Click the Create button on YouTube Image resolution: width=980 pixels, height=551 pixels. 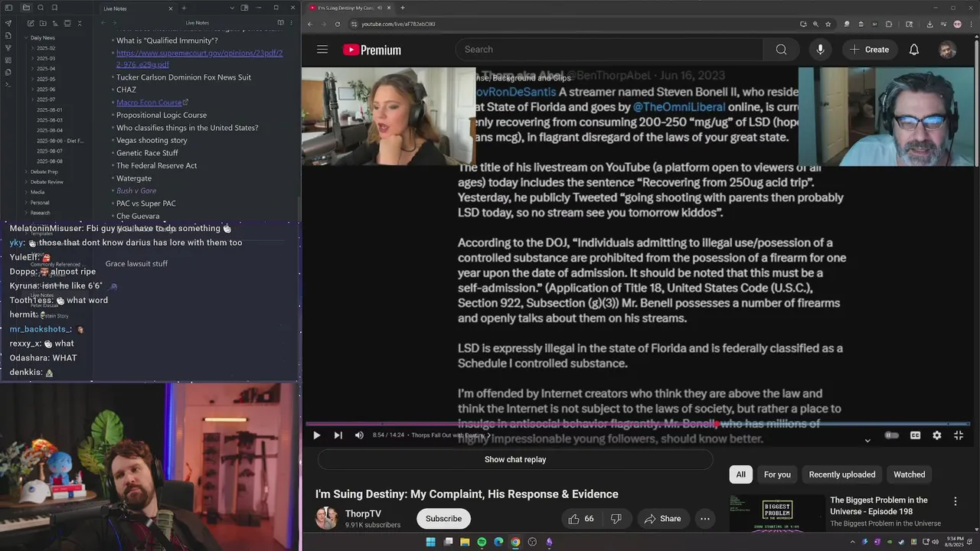(869, 50)
